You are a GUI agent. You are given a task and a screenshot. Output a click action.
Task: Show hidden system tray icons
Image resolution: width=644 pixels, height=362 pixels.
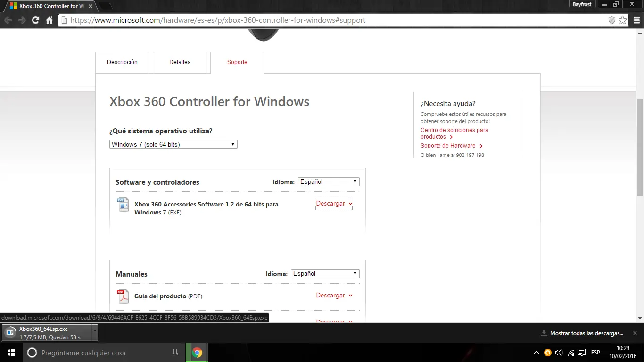point(536,353)
